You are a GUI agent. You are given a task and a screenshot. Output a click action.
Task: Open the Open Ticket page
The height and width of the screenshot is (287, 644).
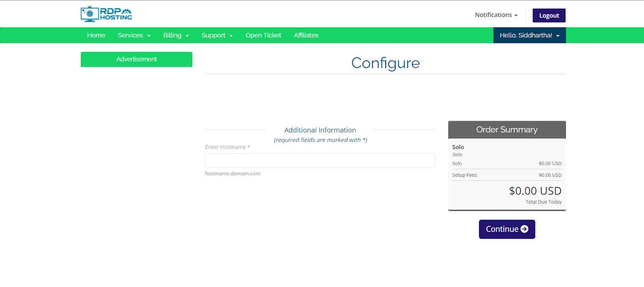point(263,35)
